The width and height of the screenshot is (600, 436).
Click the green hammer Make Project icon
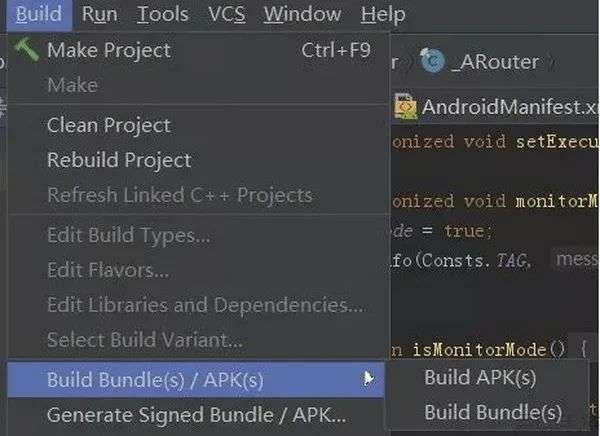[26, 49]
